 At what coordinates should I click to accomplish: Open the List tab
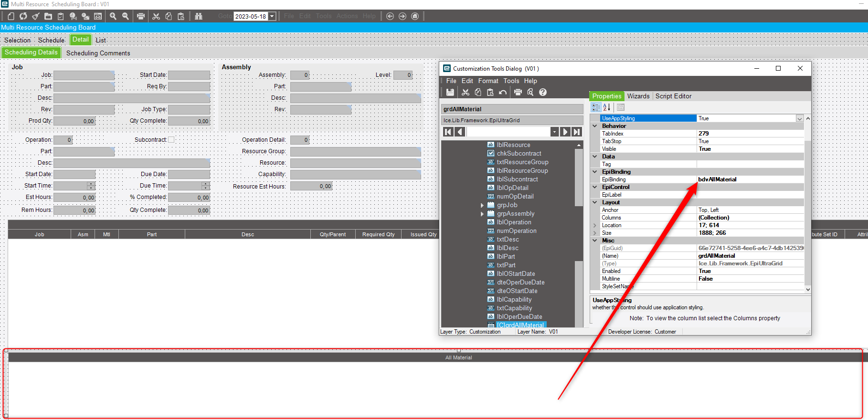click(101, 40)
